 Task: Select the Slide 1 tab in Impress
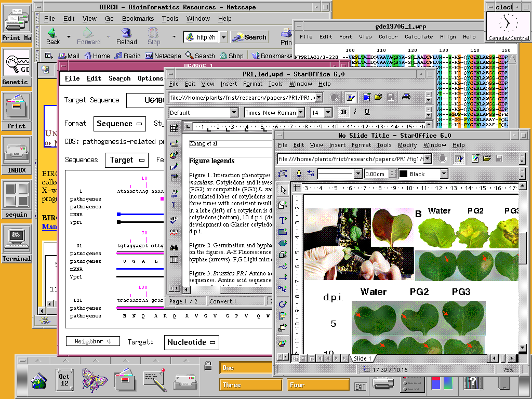(x=362, y=358)
